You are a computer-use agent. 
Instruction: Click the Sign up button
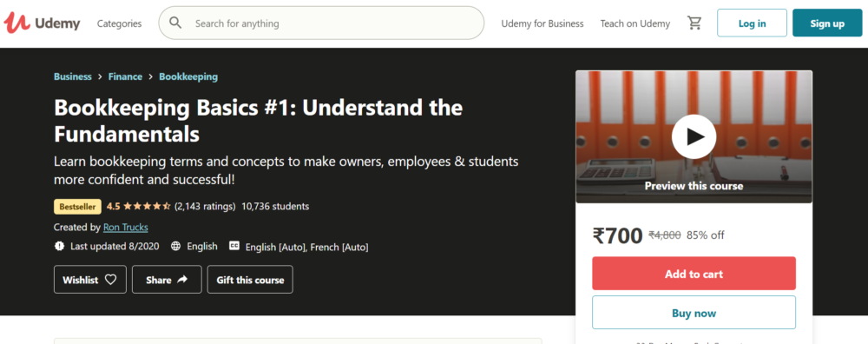click(827, 23)
